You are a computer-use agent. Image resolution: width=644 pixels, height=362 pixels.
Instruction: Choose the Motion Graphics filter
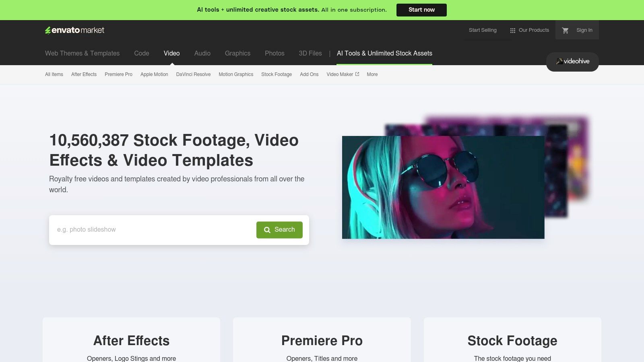pyautogui.click(x=236, y=74)
